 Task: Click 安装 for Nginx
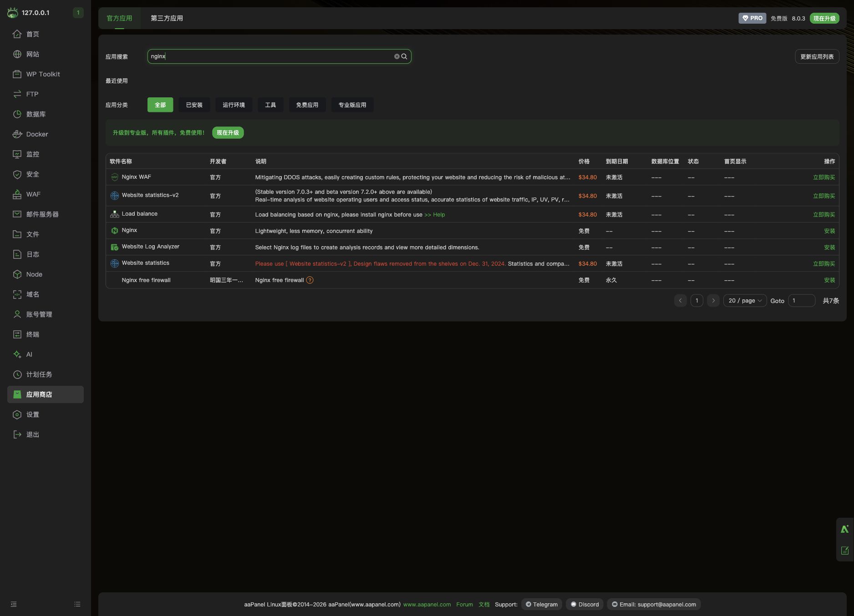pos(829,231)
